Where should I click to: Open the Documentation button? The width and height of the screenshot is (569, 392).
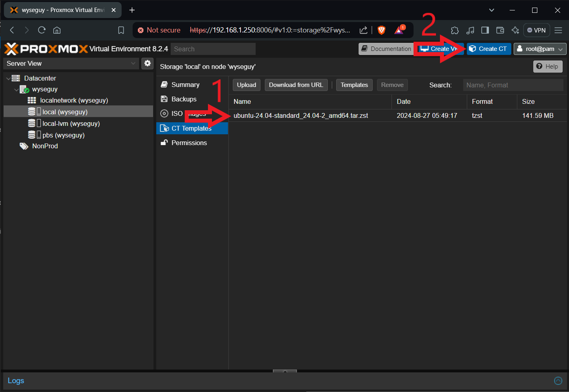(x=386, y=49)
